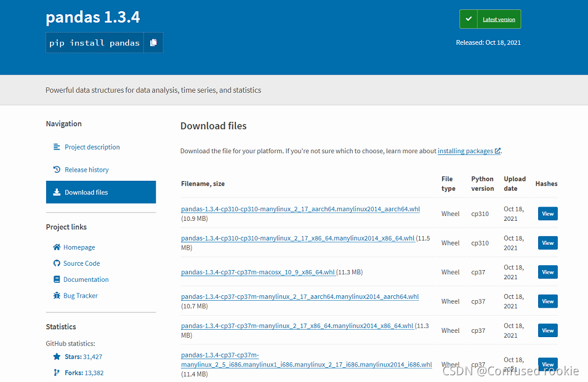The image size is (588, 382).
Task: Copy the pip install pandas command
Action: click(x=153, y=42)
